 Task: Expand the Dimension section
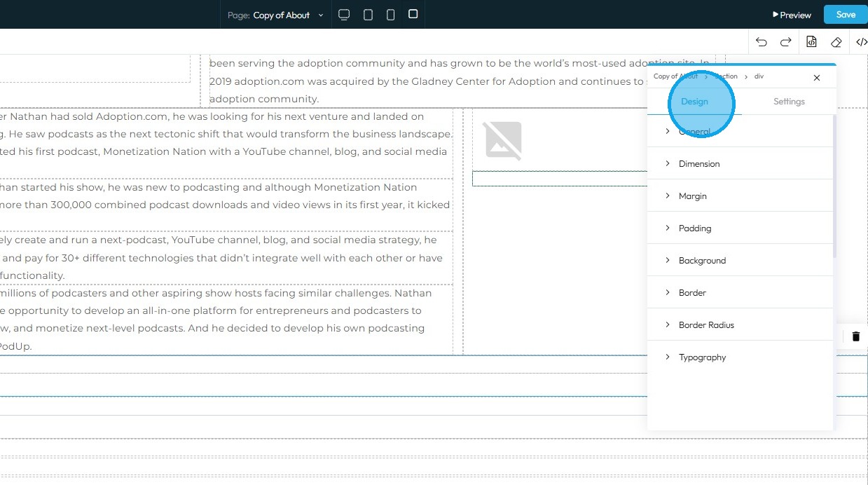[x=740, y=163]
